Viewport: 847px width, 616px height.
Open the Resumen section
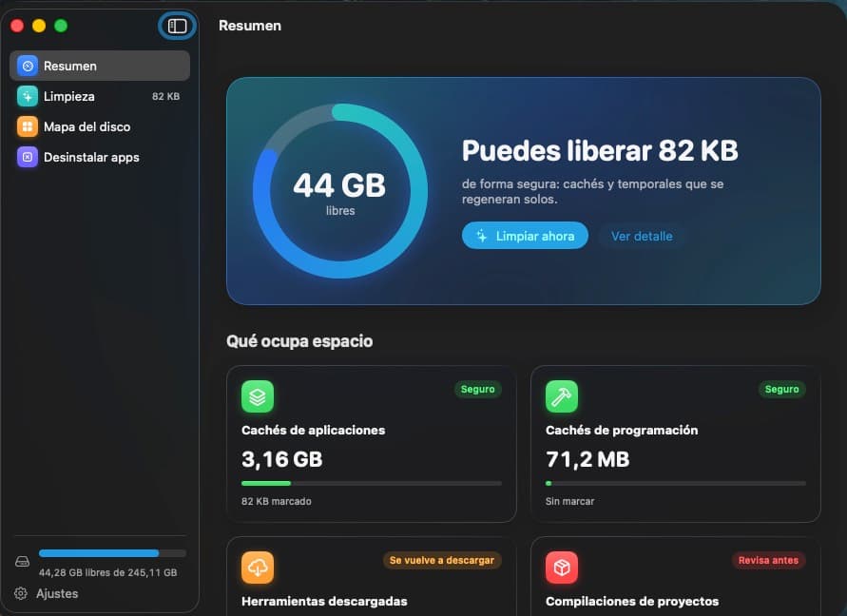point(100,66)
